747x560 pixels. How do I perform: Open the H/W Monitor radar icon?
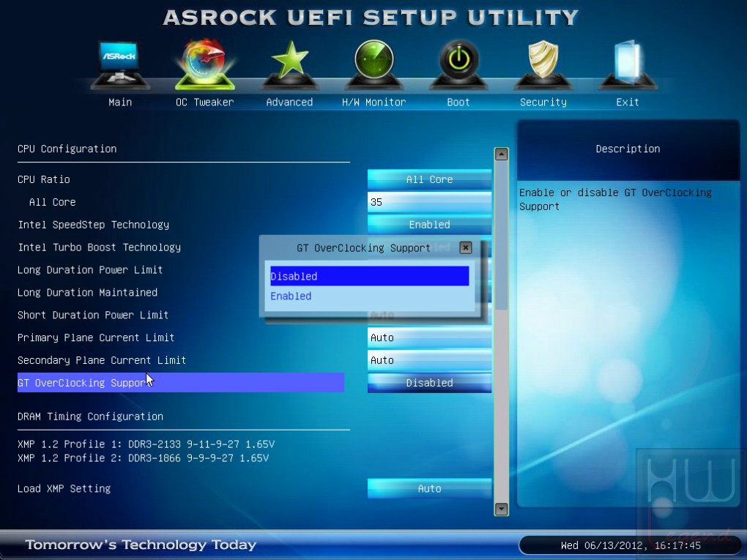[x=374, y=64]
